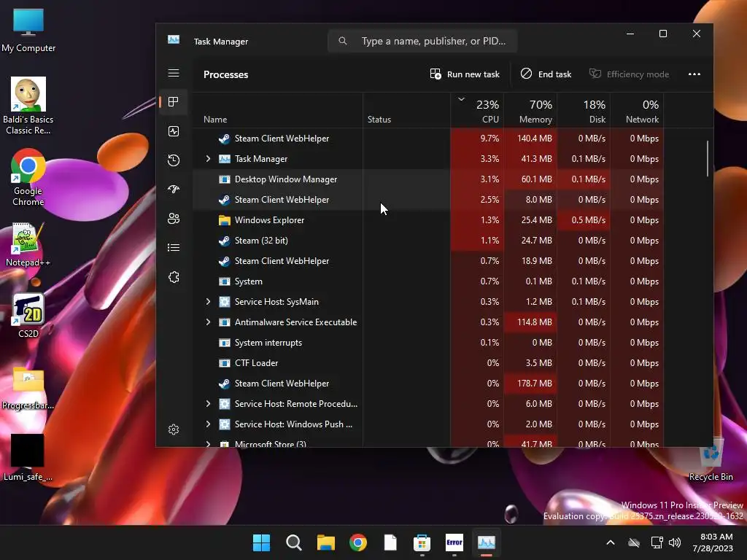
Task: Select the Notepad++ desktop shortcut
Action: 28,244
